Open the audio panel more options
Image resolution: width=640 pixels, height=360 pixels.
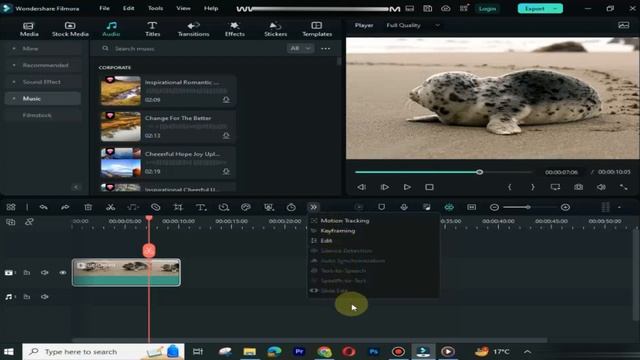coord(325,49)
